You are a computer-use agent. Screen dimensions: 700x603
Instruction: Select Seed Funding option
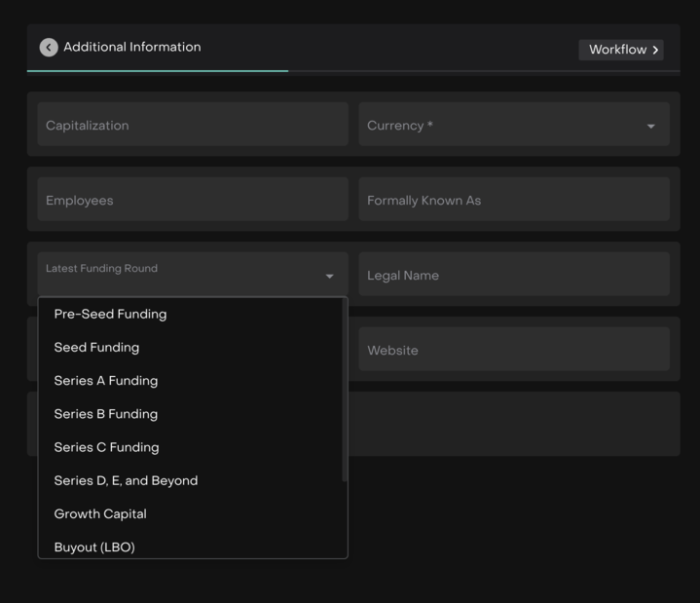(96, 348)
